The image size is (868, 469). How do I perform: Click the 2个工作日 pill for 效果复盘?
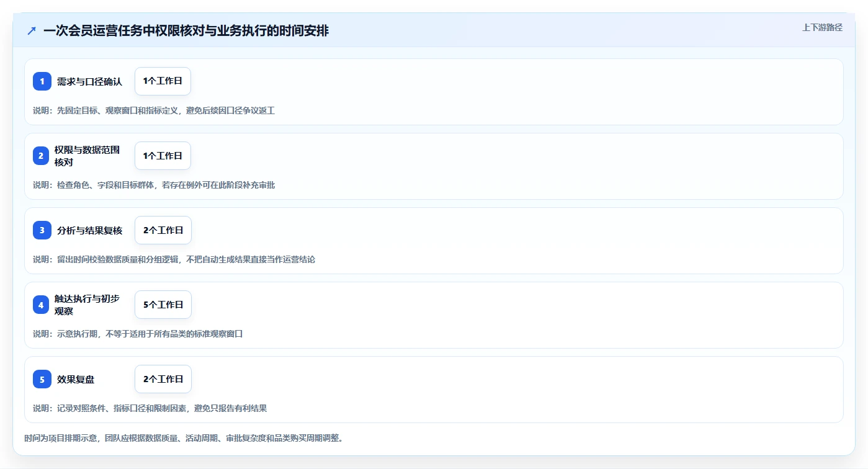coord(163,379)
